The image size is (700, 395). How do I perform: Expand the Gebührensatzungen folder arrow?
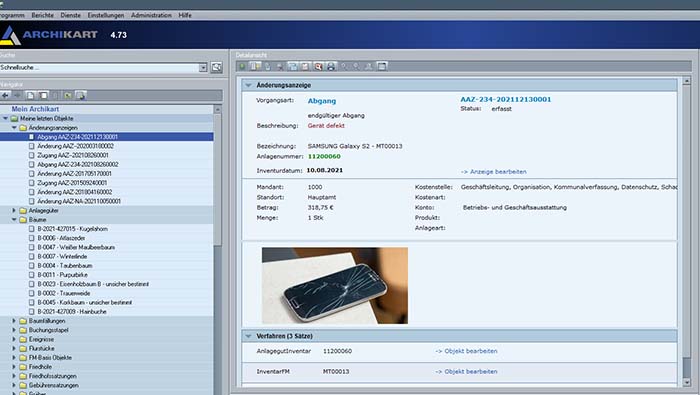[14, 385]
